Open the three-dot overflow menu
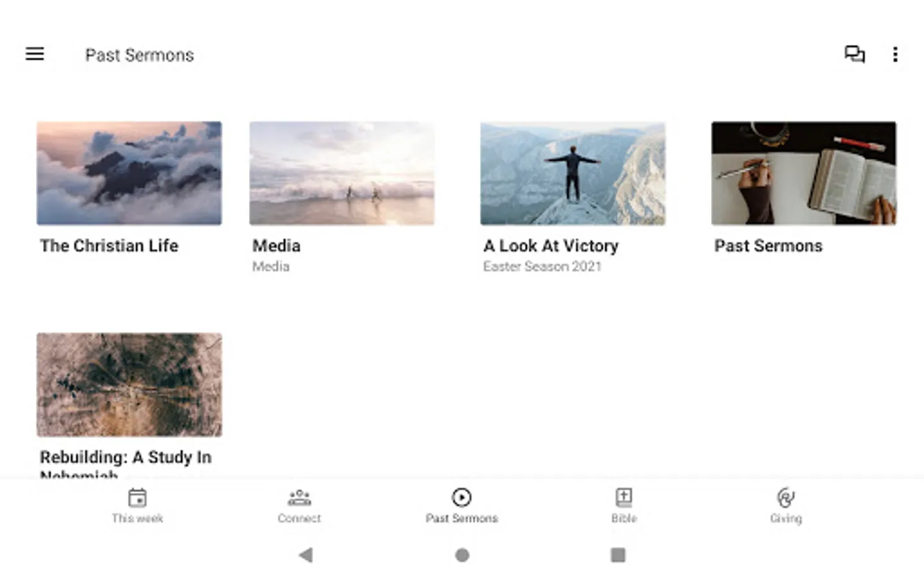The width and height of the screenshot is (924, 578). click(895, 55)
